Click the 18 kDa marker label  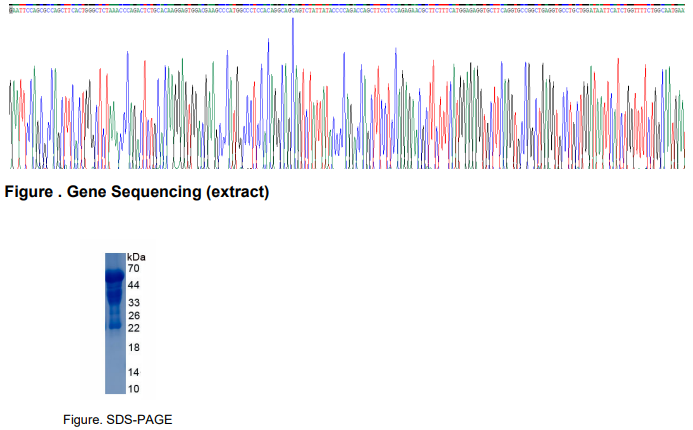point(133,347)
